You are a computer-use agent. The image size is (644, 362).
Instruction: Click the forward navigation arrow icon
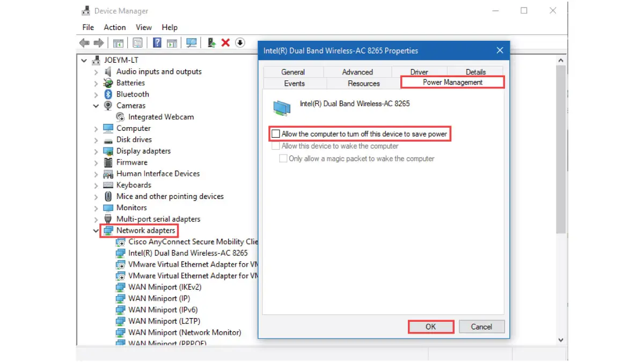(x=100, y=43)
